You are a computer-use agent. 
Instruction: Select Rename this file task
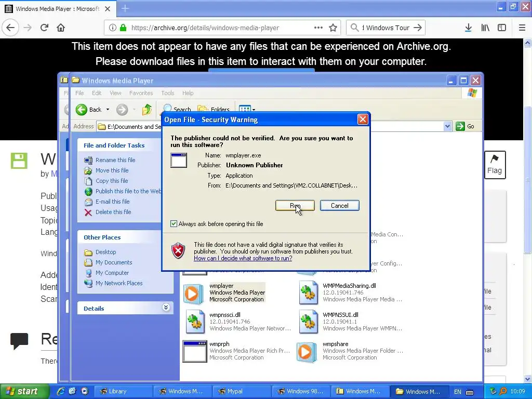[115, 160]
